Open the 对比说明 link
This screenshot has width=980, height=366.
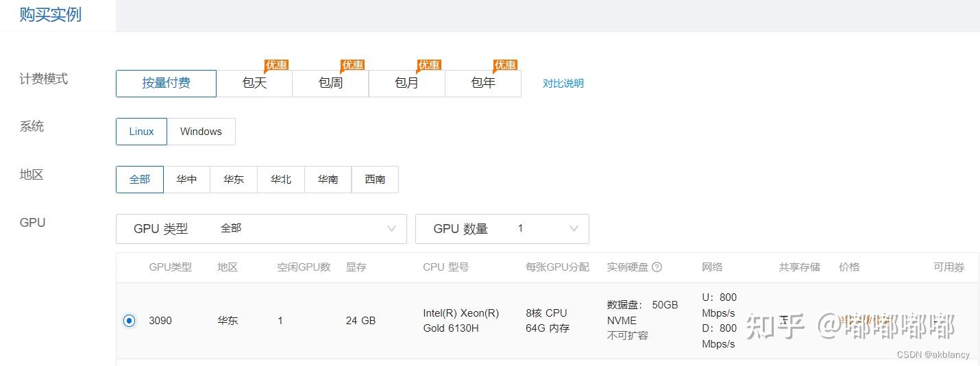(x=563, y=84)
